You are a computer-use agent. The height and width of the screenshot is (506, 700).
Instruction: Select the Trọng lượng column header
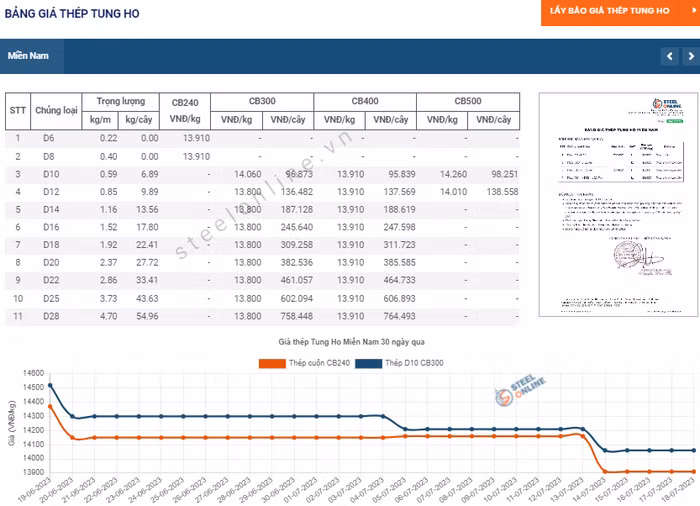pyautogui.click(x=121, y=101)
